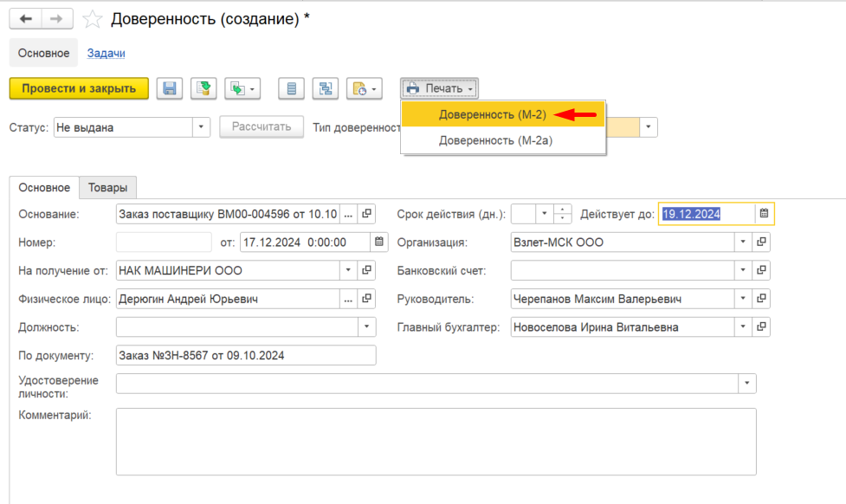Viewport: 846px width, 504px height.
Task: Switch to the Товары tab
Action: coord(108,187)
